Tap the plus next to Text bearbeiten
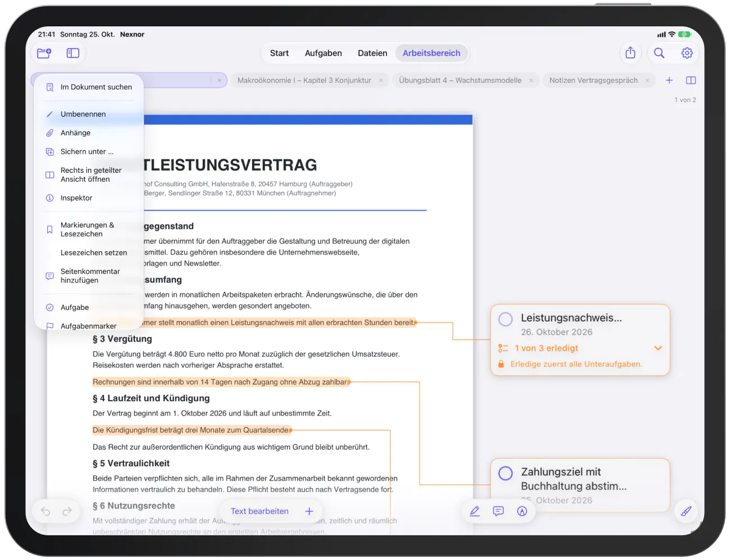 pos(309,511)
